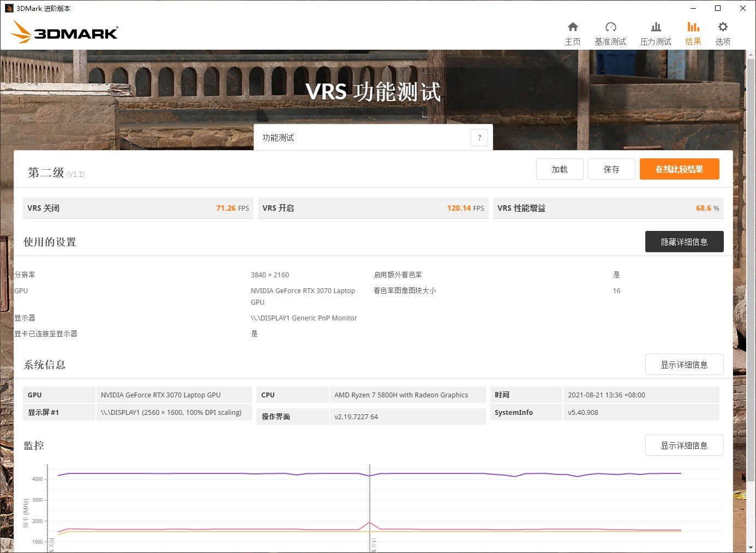The height and width of the screenshot is (553, 756).
Task: Click the NVIDIA GeForce RTX 3070 Laptop GPU setting value
Action: click(303, 296)
